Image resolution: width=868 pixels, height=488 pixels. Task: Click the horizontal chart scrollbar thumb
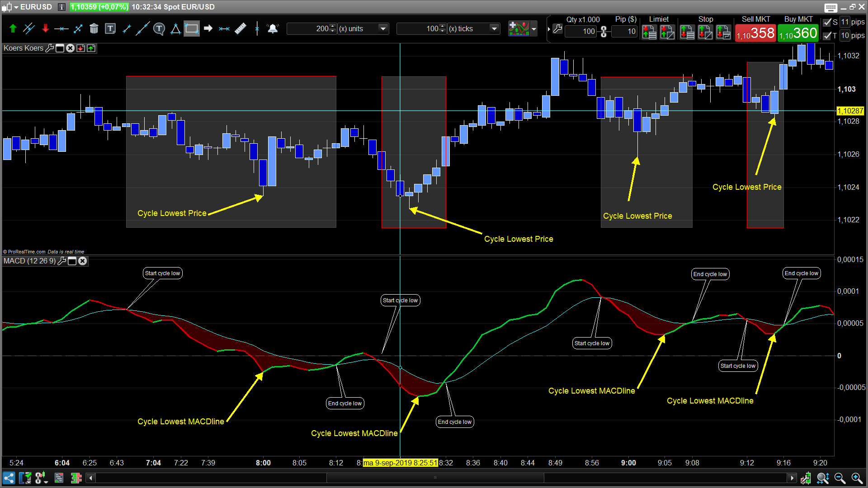pyautogui.click(x=435, y=478)
